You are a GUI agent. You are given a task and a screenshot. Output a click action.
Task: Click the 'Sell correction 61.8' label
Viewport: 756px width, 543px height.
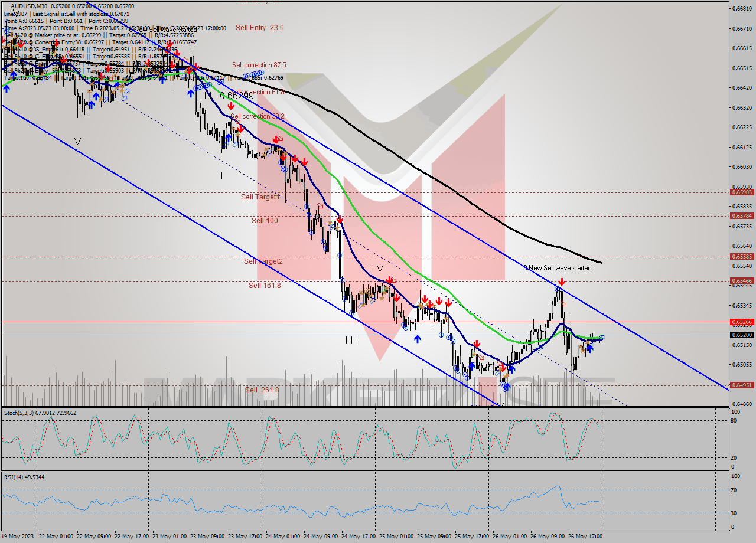(259, 92)
